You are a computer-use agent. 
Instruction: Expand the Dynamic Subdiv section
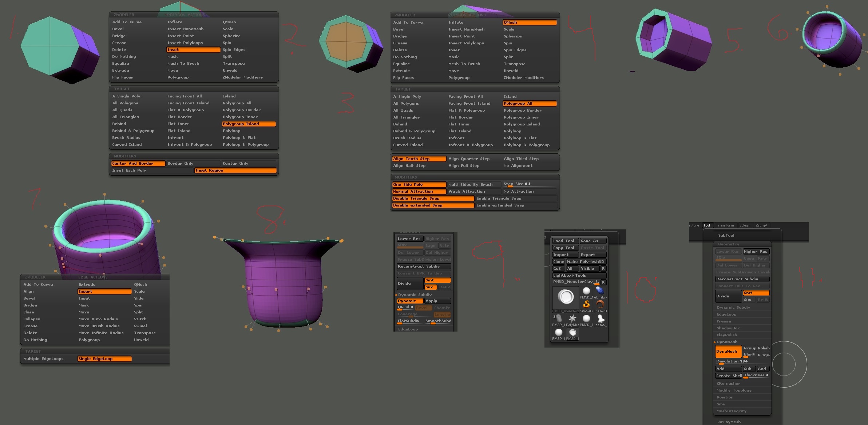click(x=733, y=307)
